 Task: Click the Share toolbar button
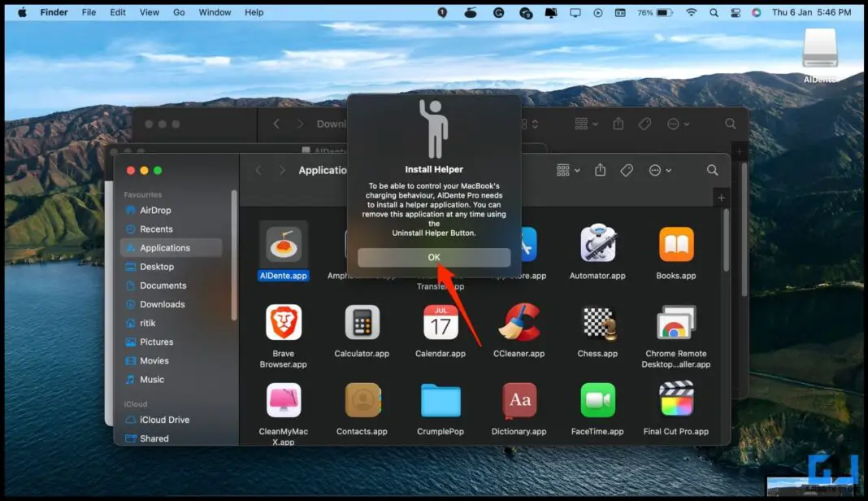[x=601, y=170]
